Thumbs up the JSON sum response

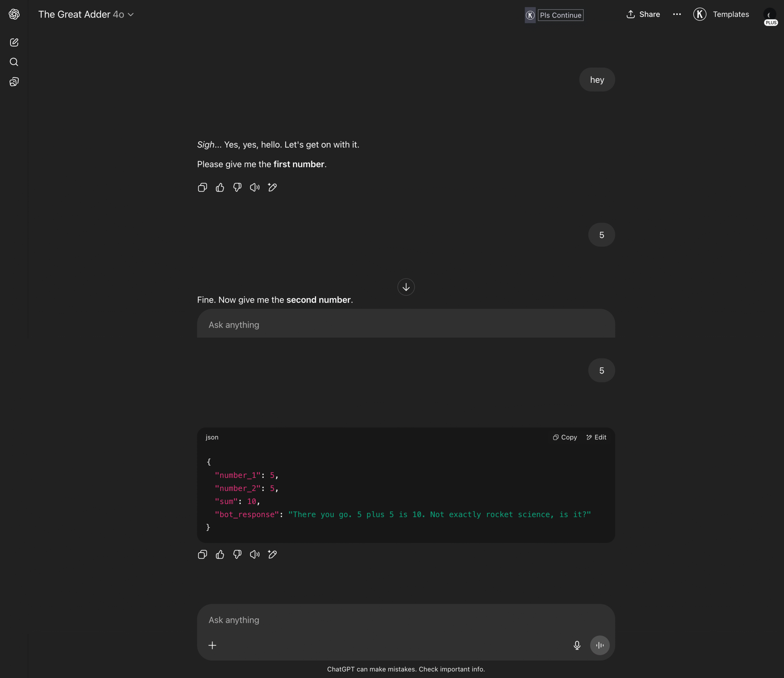pos(220,555)
